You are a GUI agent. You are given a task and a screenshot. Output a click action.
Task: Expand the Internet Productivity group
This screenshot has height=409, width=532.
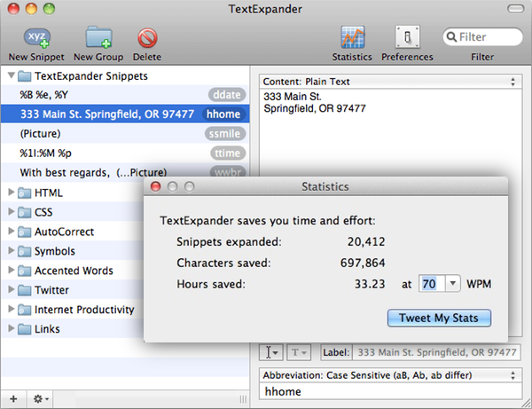12,309
